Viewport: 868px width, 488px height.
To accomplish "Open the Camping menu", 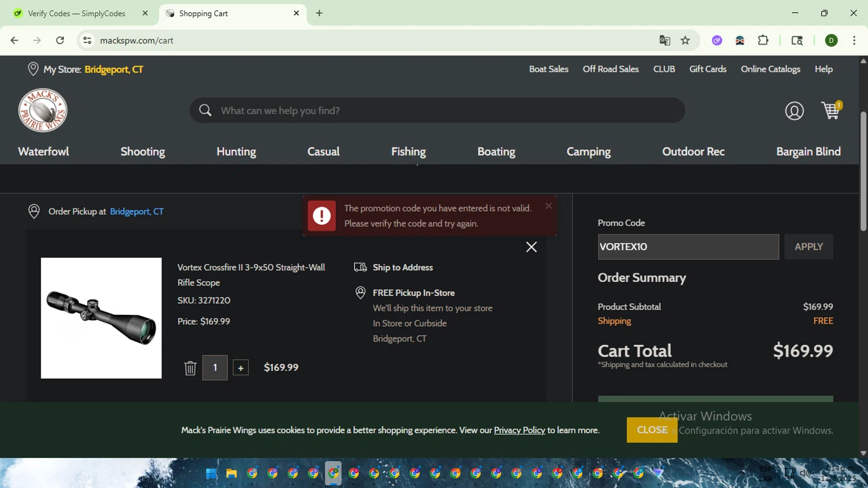I will click(x=589, y=152).
